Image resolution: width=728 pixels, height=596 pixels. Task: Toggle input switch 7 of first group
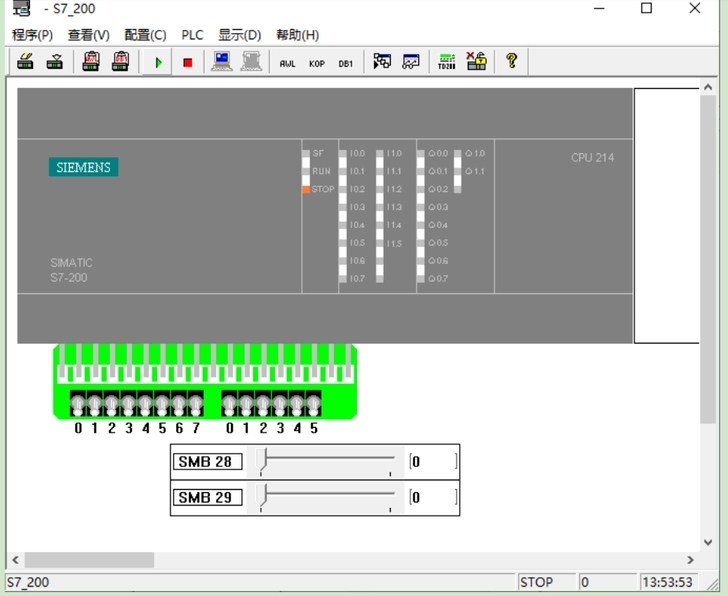pos(195,404)
